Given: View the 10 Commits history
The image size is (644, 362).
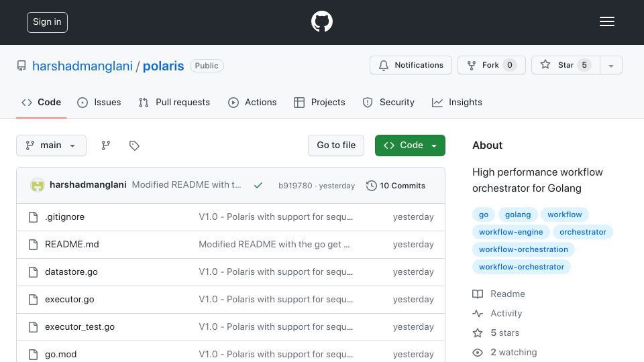Looking at the screenshot, I should [396, 186].
